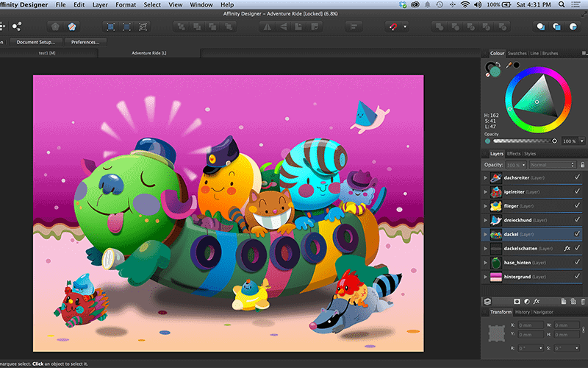Open the Navigator tab
Screen dimensions: 588x368
point(543,312)
